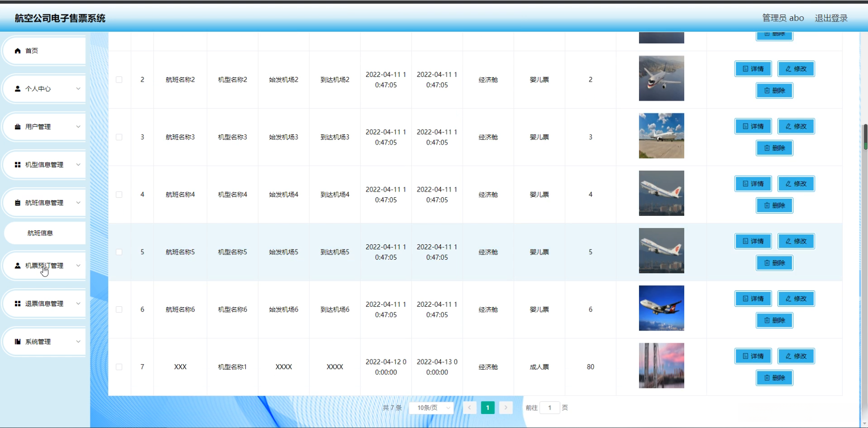Screen dimensions: 868x428
Task: Open 详情 for flight 航班名称4
Action: tap(753, 184)
